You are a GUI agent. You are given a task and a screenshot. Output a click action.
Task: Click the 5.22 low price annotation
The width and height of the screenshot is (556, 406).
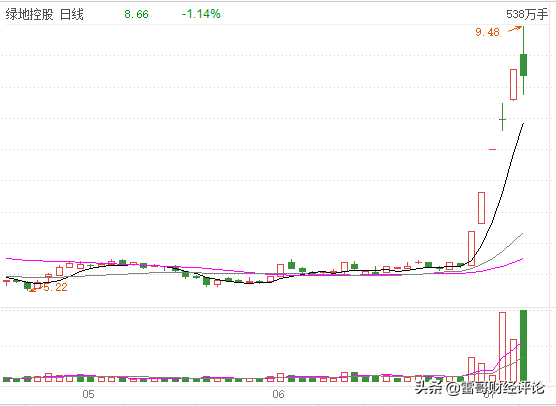click(55, 287)
